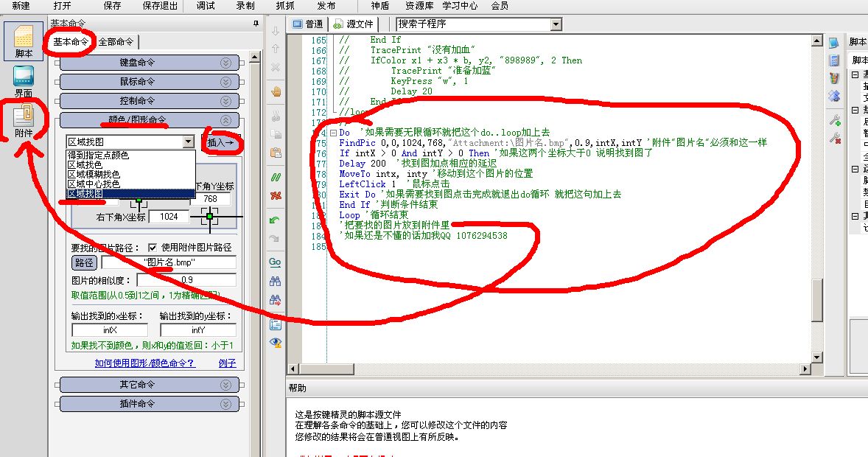Open the 如何使用图形/颜色命令? link

(x=145, y=363)
